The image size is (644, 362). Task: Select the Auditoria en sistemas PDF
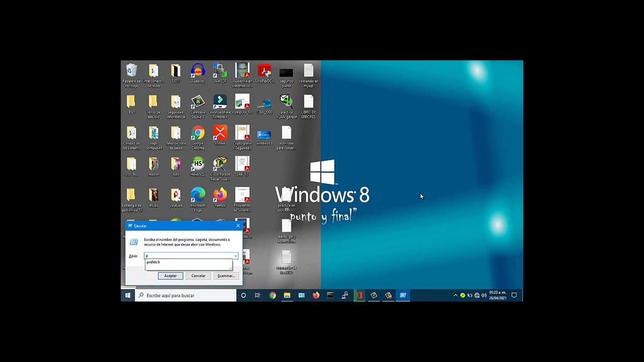coord(242,75)
